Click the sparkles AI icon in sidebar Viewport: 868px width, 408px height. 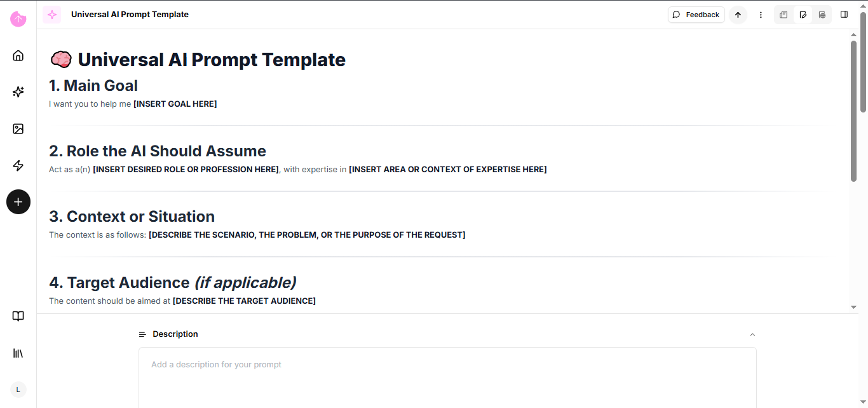pos(18,92)
